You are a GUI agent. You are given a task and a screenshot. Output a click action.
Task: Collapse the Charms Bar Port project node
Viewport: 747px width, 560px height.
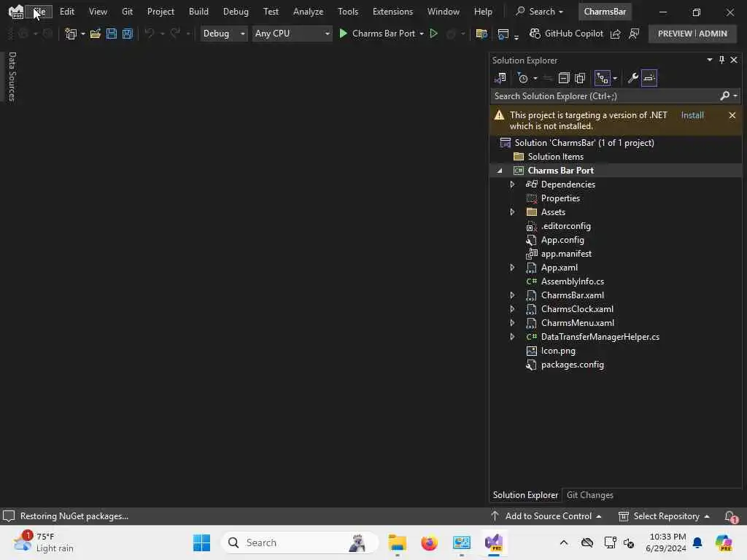[x=499, y=171]
